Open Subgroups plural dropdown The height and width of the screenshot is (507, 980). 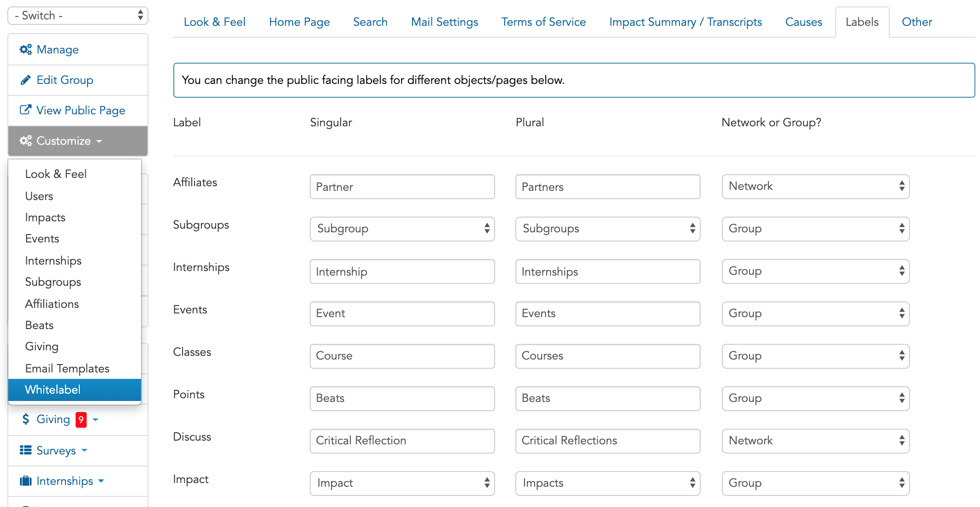tap(608, 229)
